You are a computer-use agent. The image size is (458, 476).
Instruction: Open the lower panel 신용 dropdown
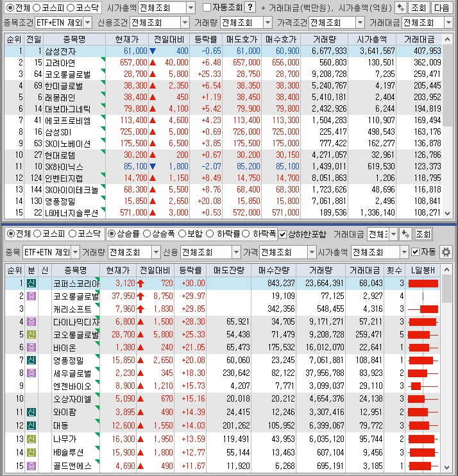coord(236,252)
